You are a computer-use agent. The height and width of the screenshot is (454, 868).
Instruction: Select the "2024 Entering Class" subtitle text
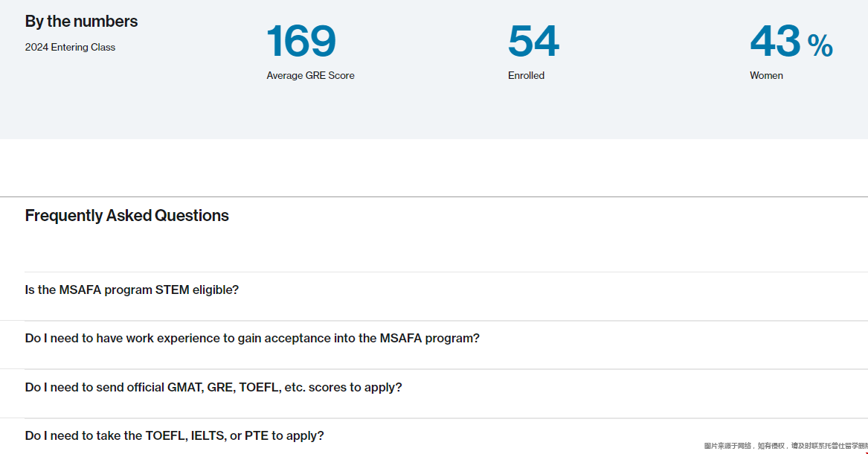pyautogui.click(x=70, y=48)
